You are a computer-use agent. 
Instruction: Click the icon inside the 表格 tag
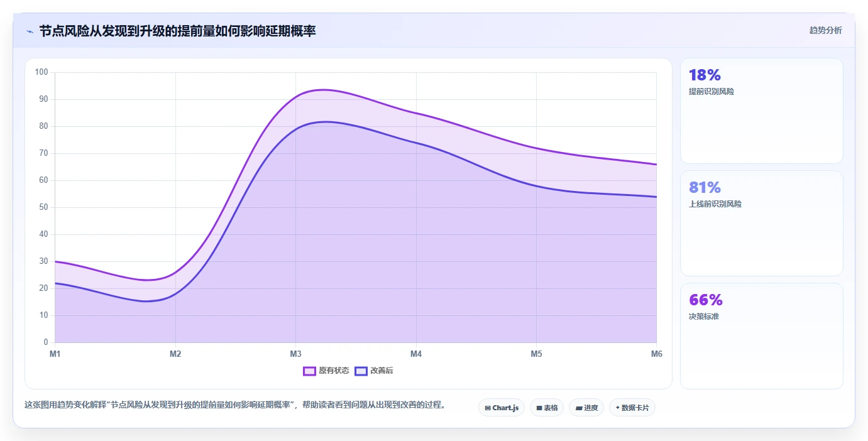[x=539, y=408]
